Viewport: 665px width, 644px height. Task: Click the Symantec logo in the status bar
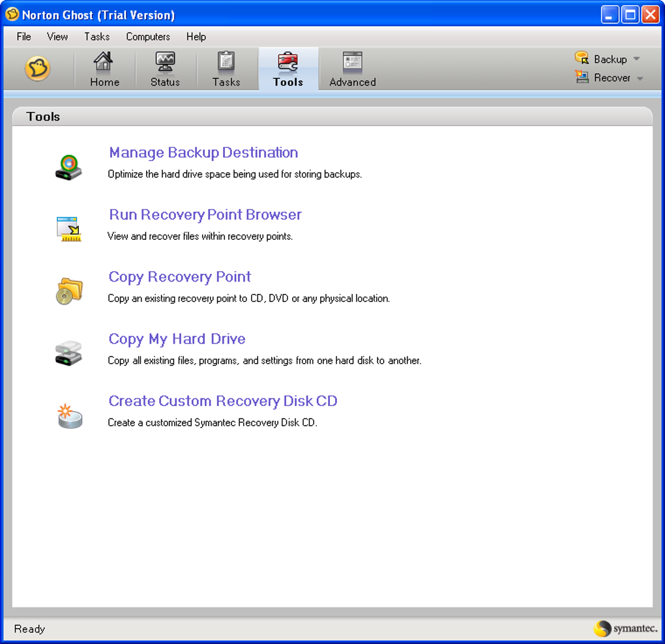coord(626,628)
